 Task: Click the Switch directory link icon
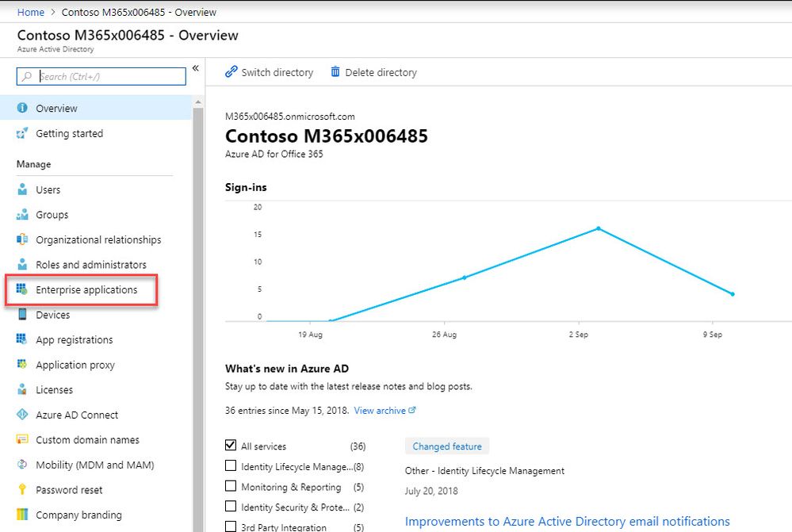point(231,71)
